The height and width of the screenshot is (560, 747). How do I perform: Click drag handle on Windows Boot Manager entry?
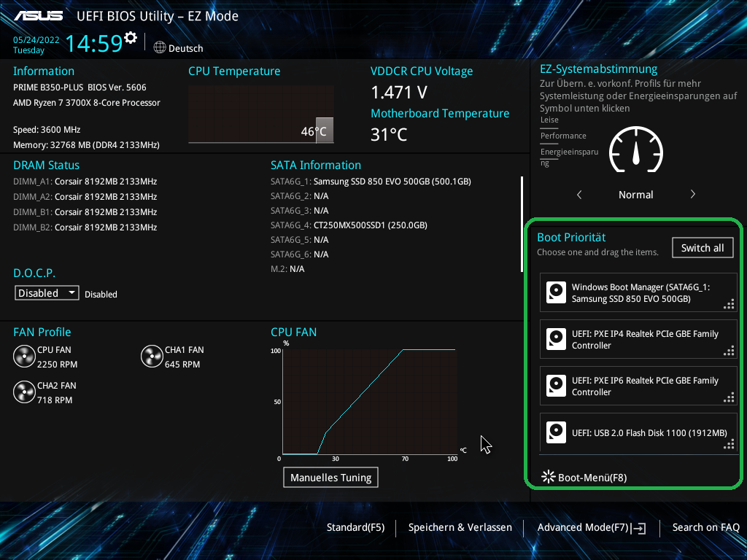[729, 304]
